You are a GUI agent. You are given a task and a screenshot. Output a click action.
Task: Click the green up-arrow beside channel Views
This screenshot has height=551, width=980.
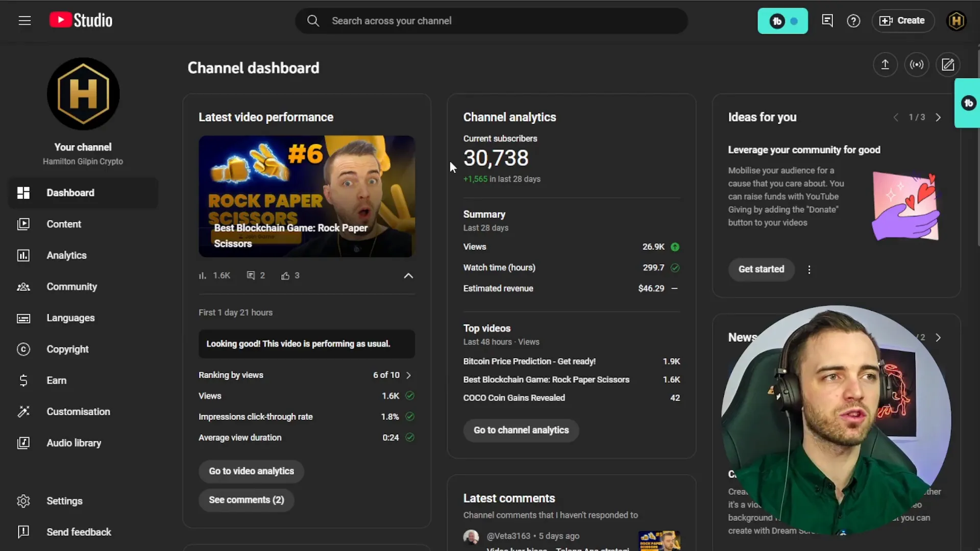tap(675, 247)
